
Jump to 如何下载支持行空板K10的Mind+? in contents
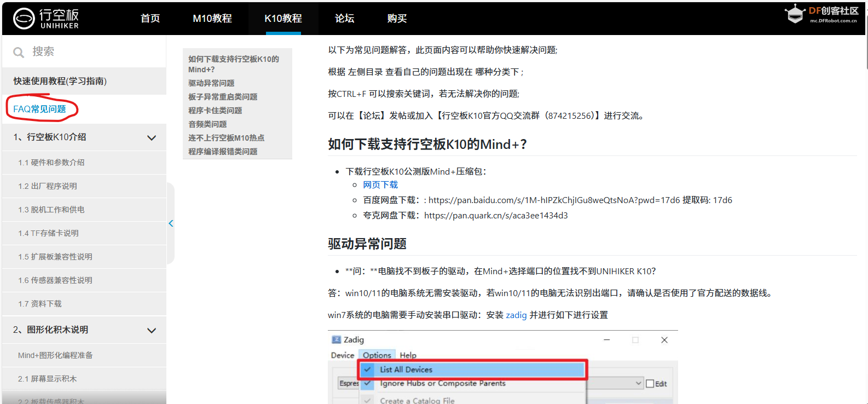click(234, 64)
